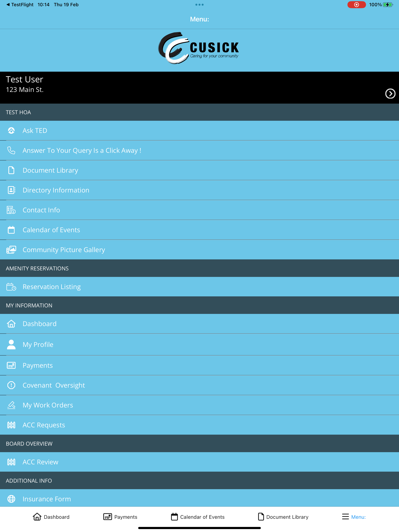Image resolution: width=399 pixels, height=532 pixels.
Task: Click the Directory Information contact card icon
Action: (x=11, y=190)
